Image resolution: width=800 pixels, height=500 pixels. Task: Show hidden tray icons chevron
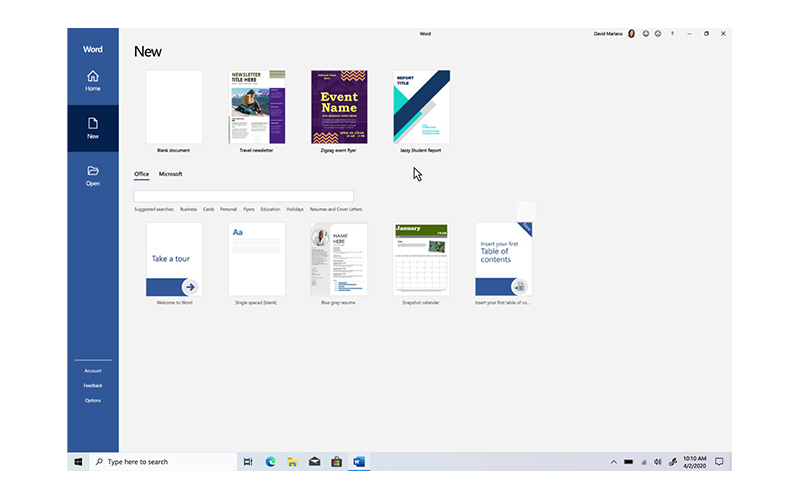point(614,462)
